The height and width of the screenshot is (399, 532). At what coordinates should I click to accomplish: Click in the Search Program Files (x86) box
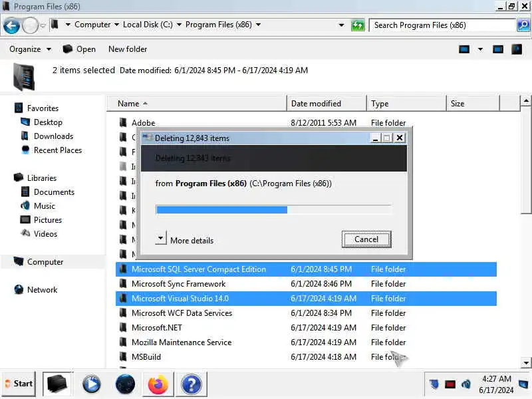[442, 25]
